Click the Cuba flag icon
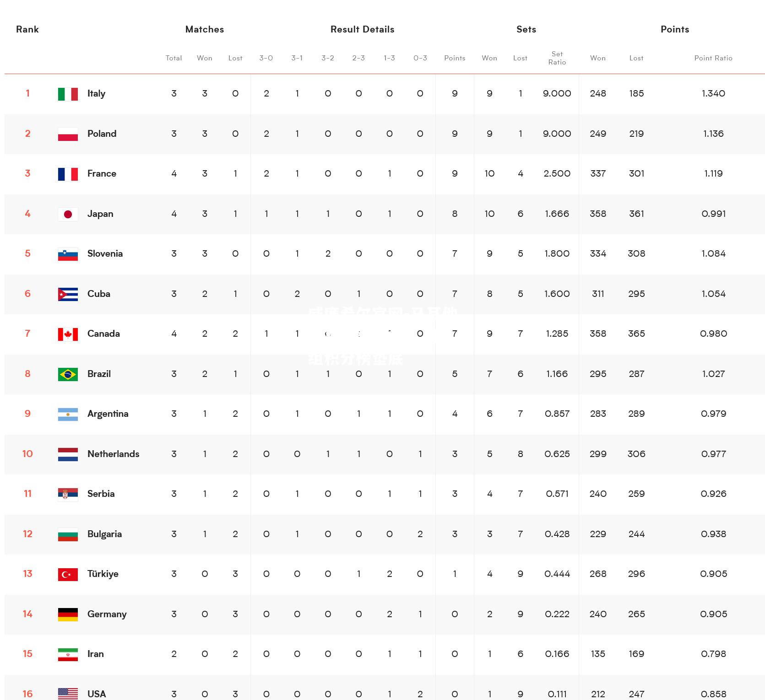The image size is (765, 700). [x=68, y=294]
